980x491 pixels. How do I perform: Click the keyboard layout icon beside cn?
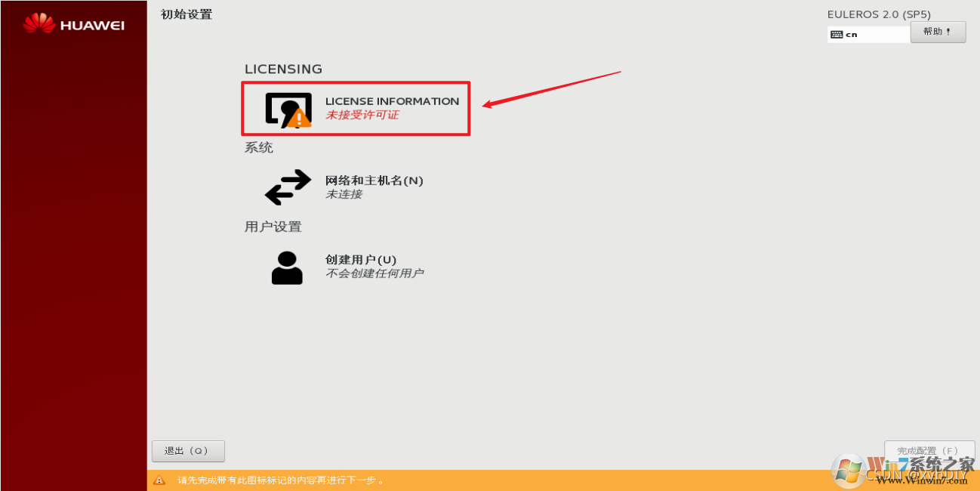[837, 34]
